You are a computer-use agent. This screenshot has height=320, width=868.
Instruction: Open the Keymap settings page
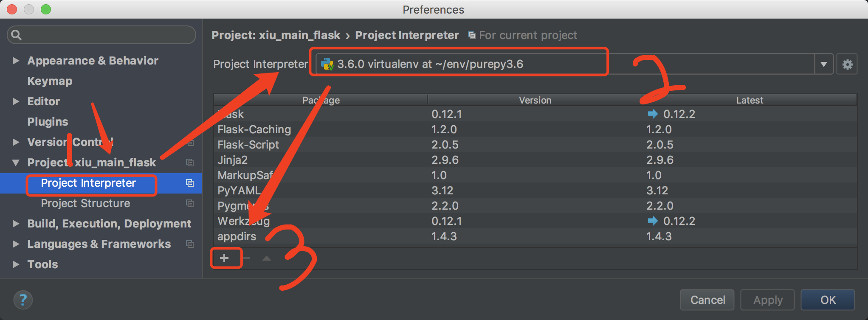[50, 81]
